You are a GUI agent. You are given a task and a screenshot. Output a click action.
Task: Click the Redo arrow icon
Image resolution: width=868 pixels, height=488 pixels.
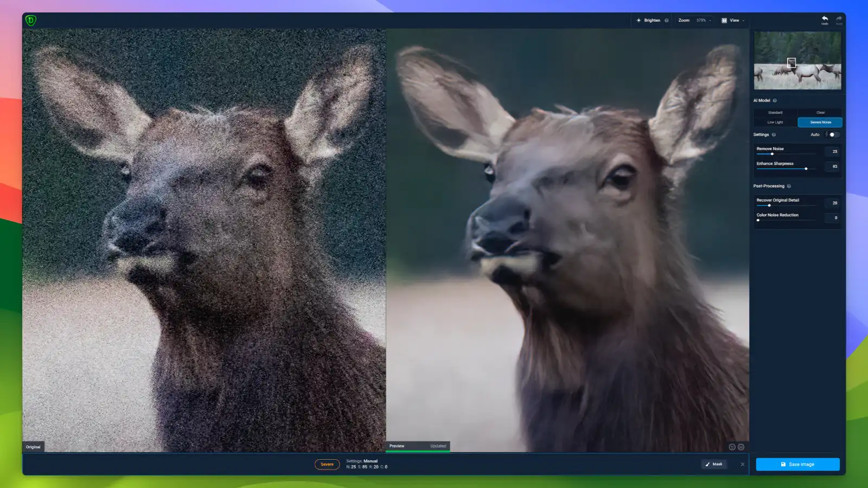coord(838,18)
